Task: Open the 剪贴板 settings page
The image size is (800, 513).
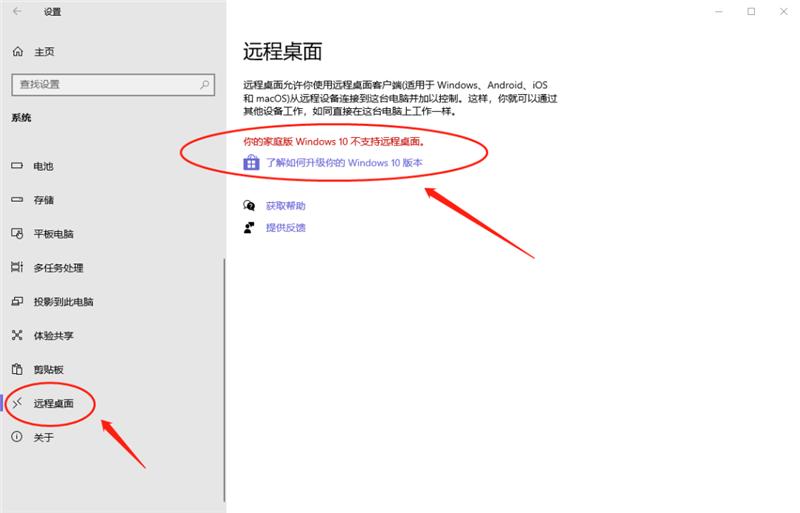Action: click(x=48, y=370)
